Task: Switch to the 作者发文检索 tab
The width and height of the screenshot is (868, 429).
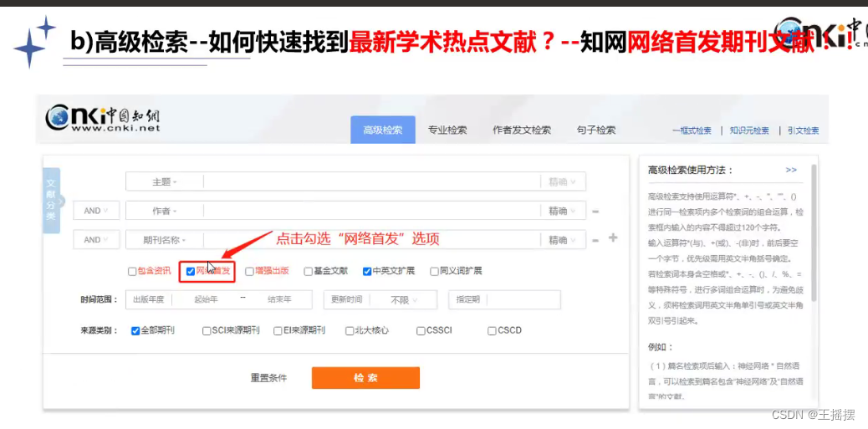Action: click(522, 130)
